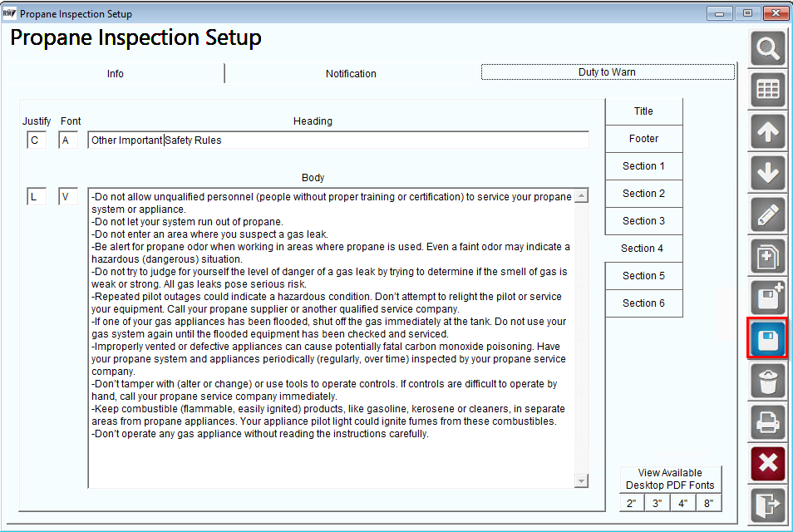Click the up arrow navigation icon
The image size is (793, 532).
pos(768,131)
